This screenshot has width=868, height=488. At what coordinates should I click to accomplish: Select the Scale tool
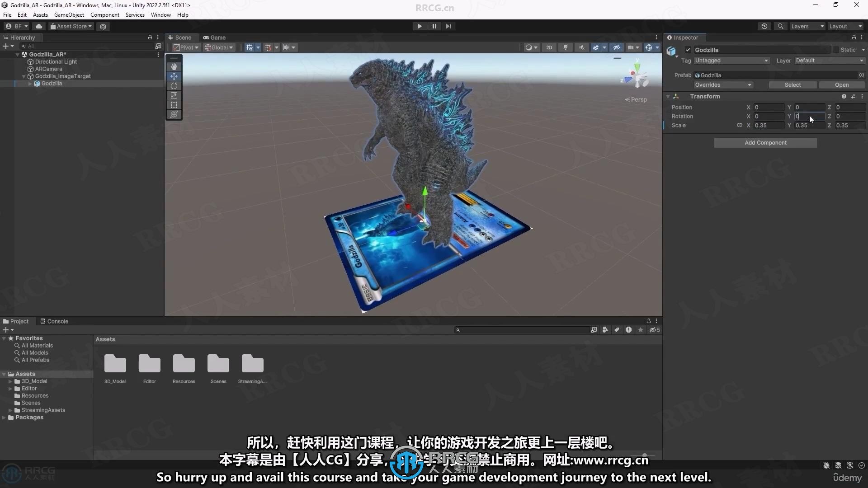click(174, 95)
